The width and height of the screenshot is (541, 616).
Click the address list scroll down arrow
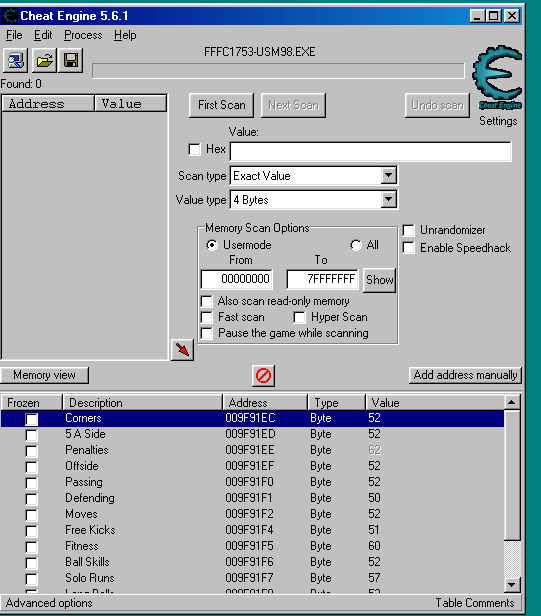coord(512,585)
